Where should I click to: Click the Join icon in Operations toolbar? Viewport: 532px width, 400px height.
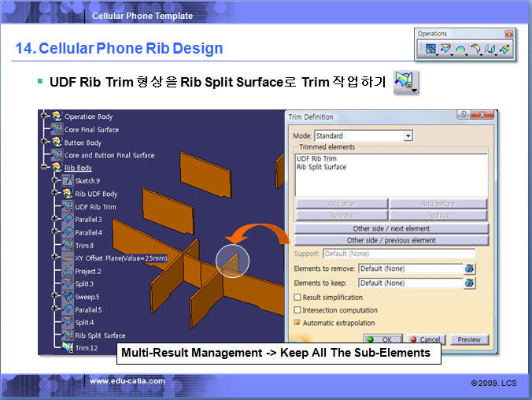[x=430, y=50]
